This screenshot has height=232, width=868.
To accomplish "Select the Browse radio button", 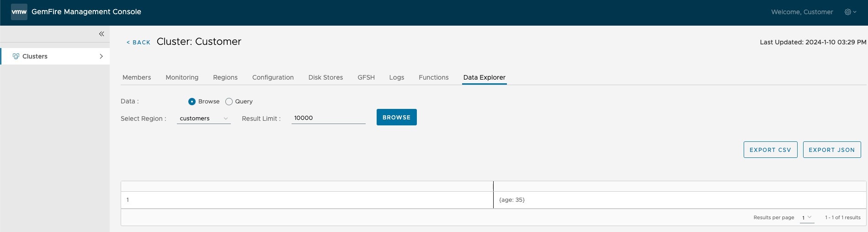I will [192, 102].
